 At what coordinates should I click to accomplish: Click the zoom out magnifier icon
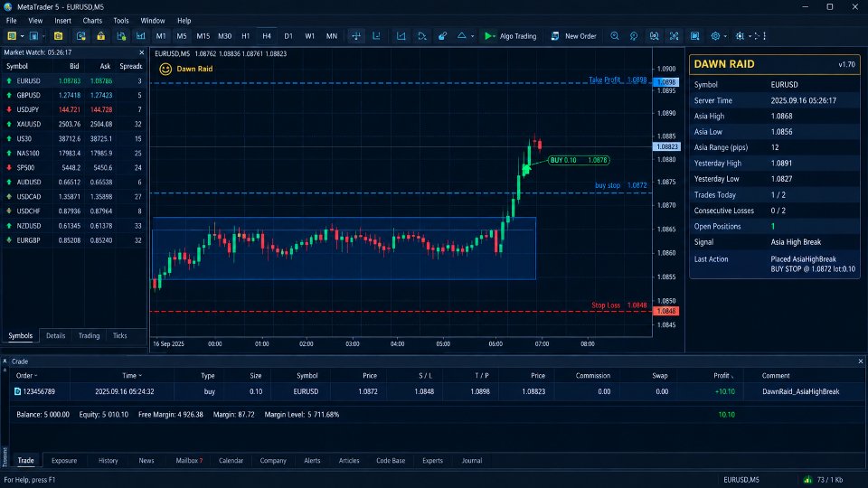(x=634, y=36)
